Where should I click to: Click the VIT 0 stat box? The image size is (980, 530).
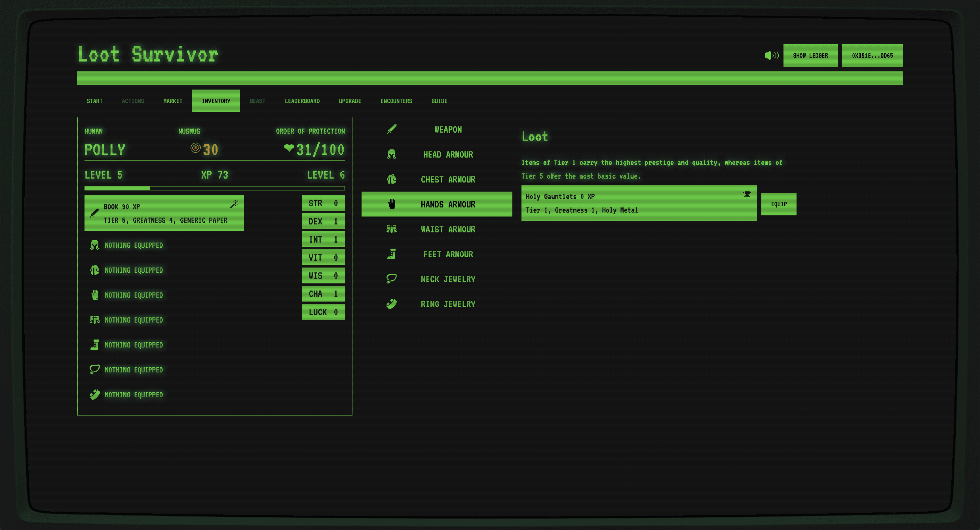323,257
